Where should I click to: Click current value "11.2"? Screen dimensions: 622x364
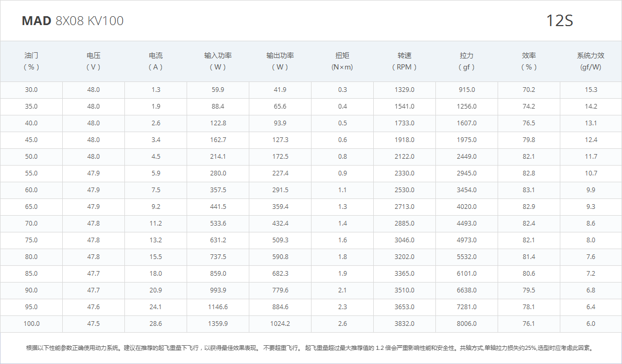point(156,223)
